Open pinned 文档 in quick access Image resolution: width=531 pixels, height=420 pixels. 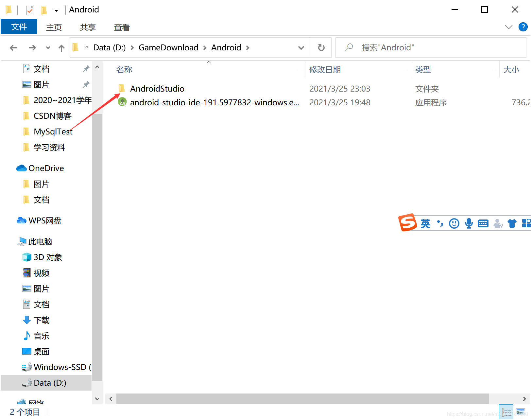click(42, 69)
